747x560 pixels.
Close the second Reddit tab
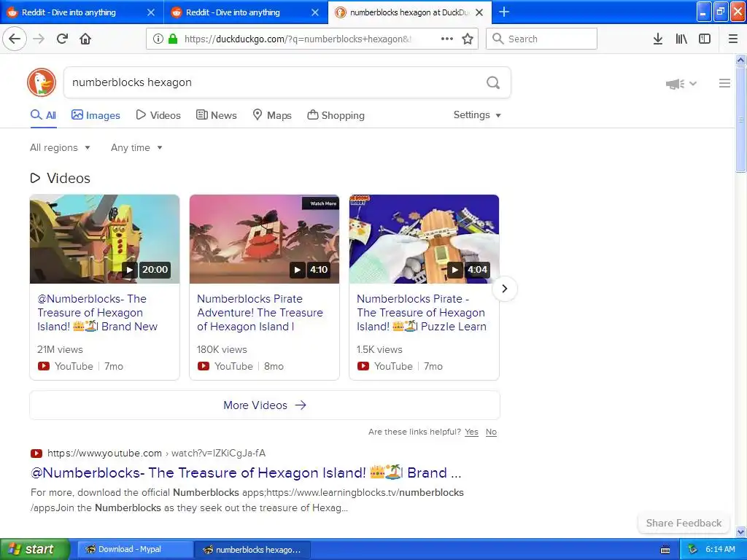[315, 12]
